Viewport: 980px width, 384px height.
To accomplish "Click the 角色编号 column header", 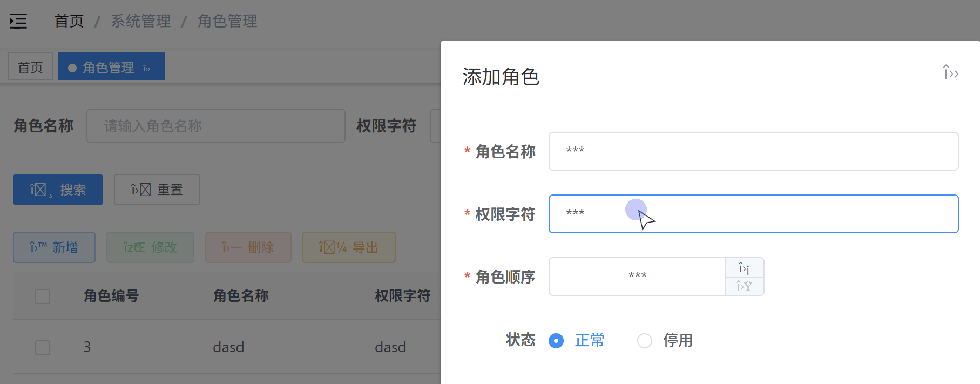I will point(111,296).
